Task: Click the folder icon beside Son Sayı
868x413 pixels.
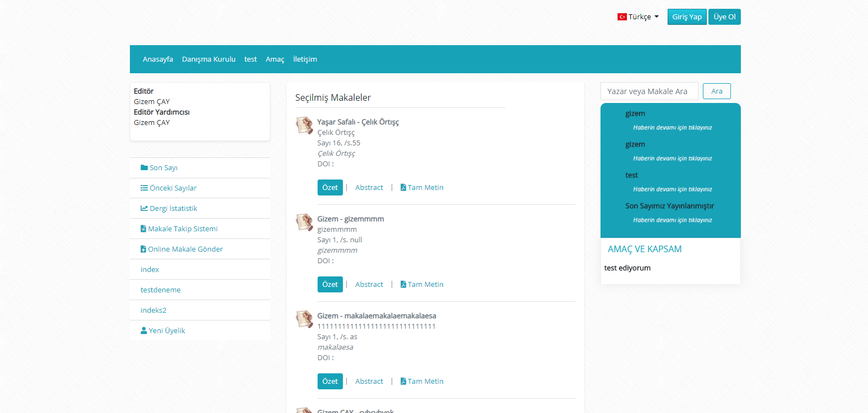Action: [144, 168]
